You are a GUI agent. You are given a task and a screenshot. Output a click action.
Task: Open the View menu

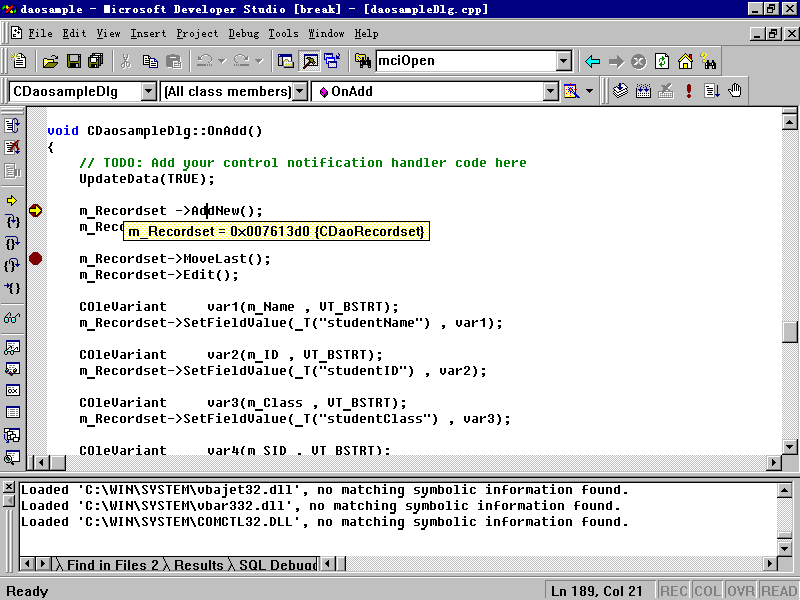tap(108, 34)
